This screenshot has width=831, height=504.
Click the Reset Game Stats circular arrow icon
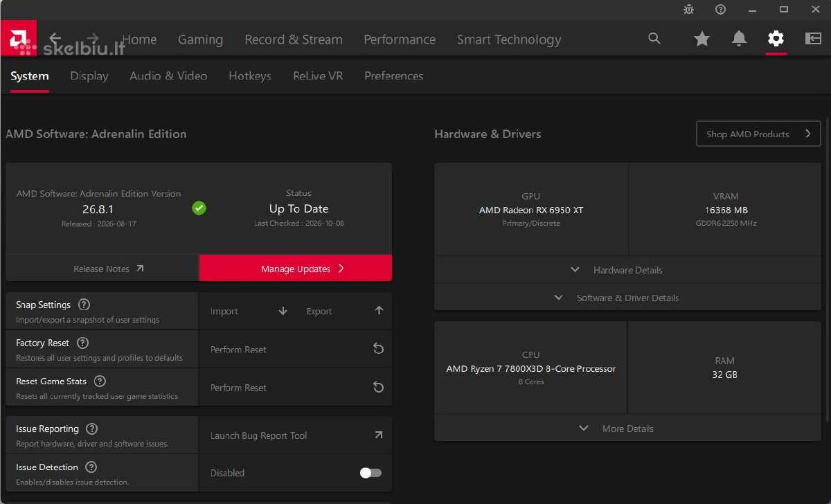pyautogui.click(x=378, y=387)
